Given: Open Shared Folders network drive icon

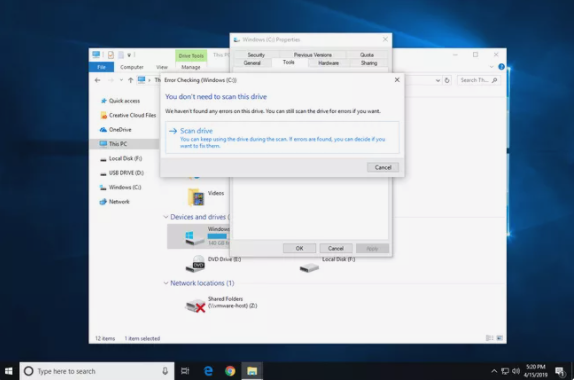Looking at the screenshot, I should tap(195, 305).
